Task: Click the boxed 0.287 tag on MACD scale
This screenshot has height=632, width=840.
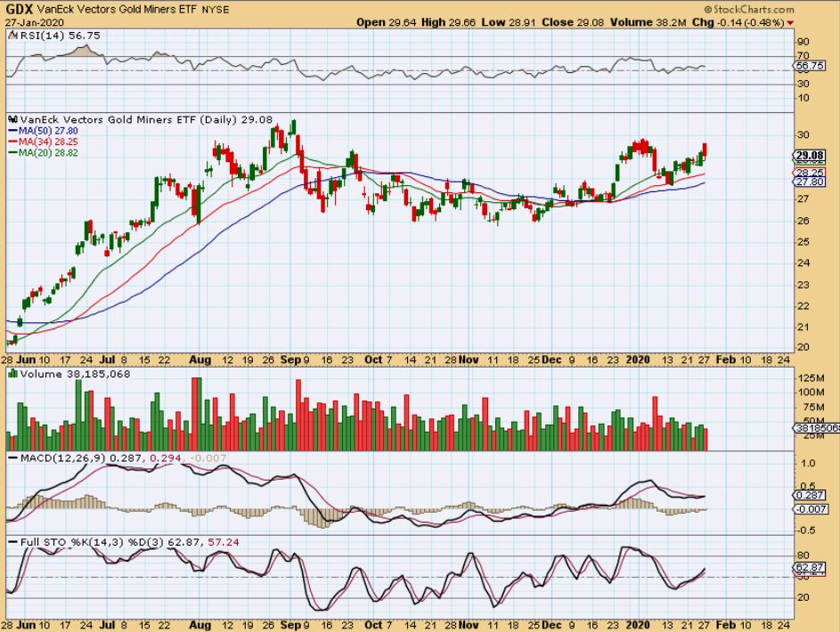Action: pyautogui.click(x=810, y=496)
